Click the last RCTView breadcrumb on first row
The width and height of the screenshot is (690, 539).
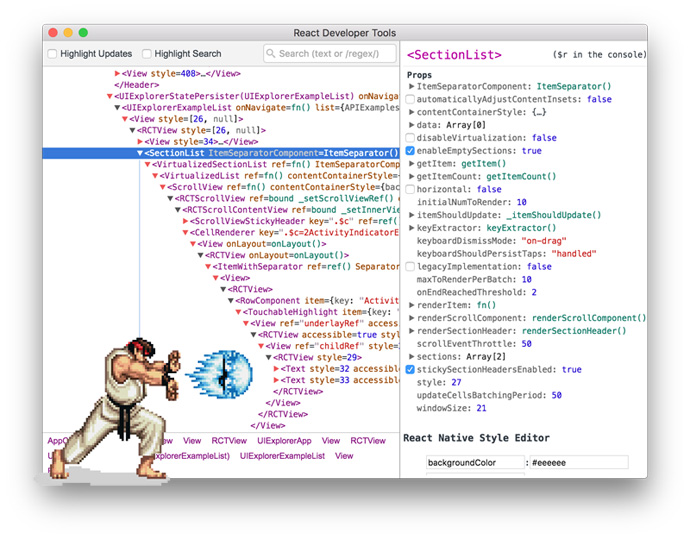click(x=368, y=441)
